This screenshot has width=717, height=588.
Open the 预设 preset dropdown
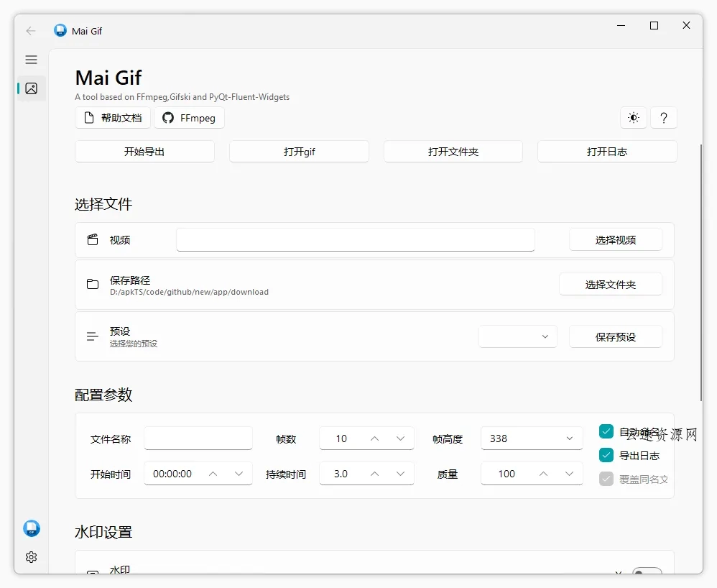click(517, 336)
